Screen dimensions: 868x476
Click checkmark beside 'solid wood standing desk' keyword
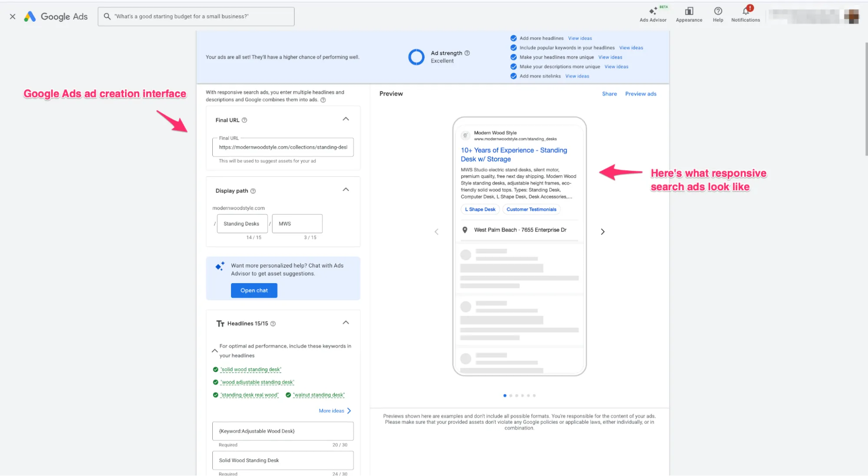215,370
